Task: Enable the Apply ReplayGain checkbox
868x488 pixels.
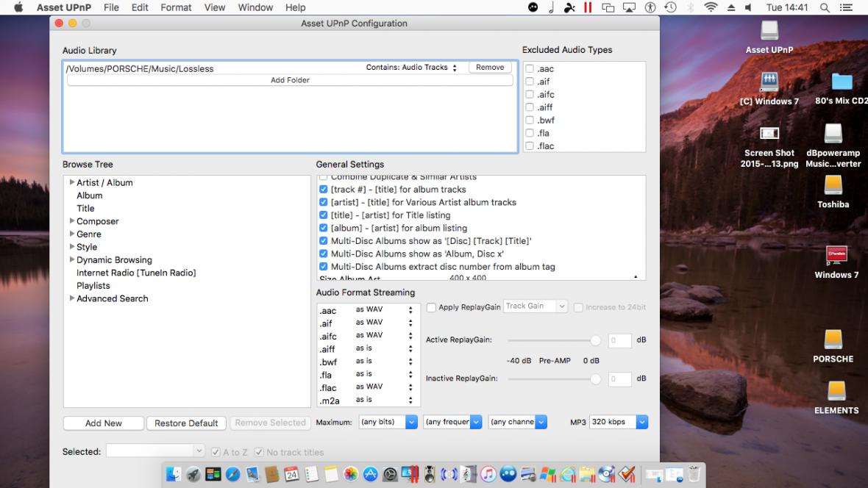Action: (431, 307)
